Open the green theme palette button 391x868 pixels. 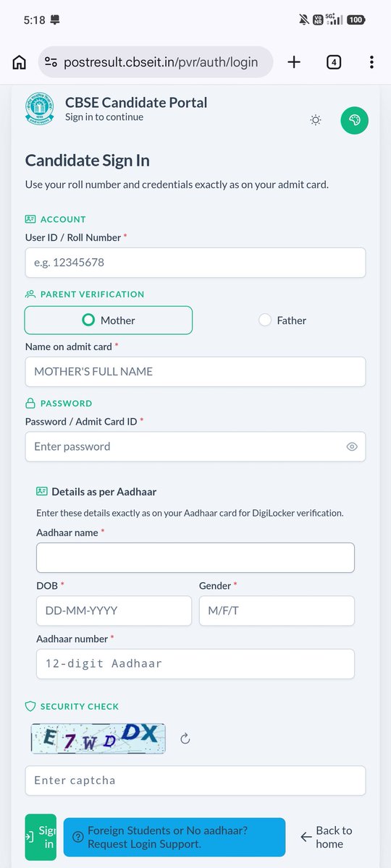pos(355,120)
